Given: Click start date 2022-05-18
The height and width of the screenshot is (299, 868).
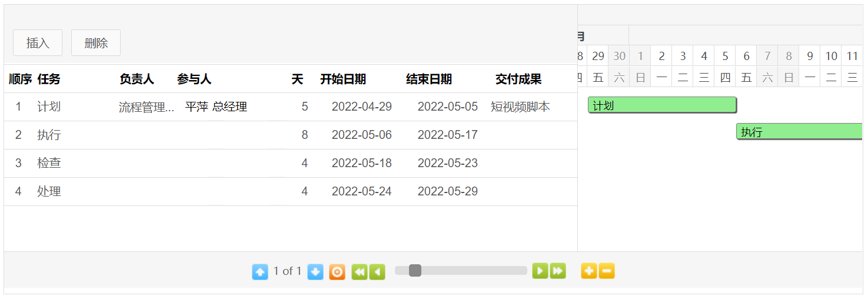Looking at the screenshot, I should 362,163.
